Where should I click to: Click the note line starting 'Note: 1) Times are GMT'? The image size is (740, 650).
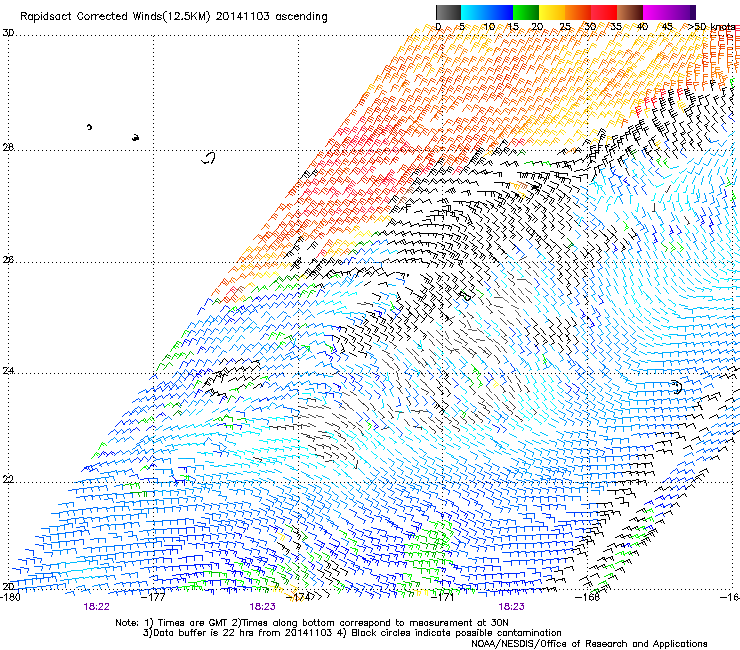(x=312, y=623)
